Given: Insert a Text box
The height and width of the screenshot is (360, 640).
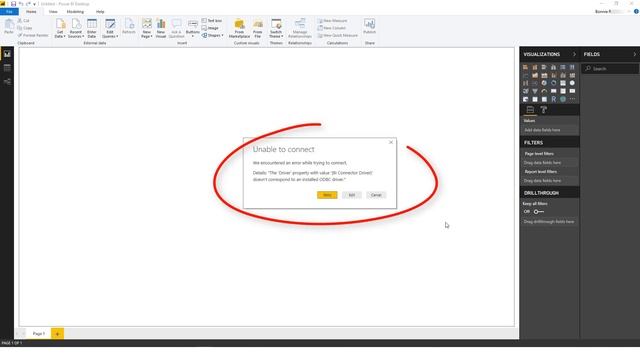Looking at the screenshot, I should point(212,20).
